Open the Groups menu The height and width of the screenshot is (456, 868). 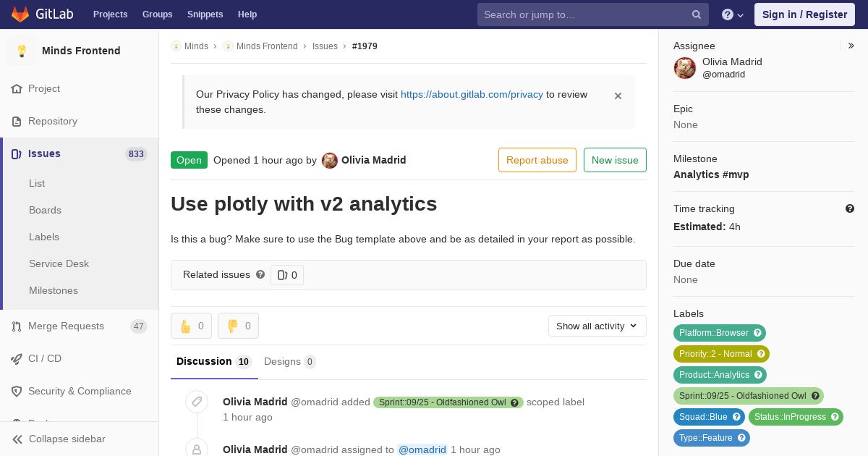[158, 14]
